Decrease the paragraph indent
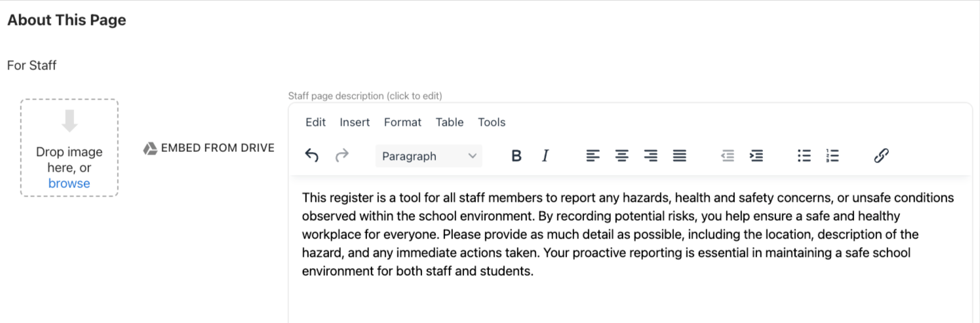This screenshot has height=323, width=980. point(727,156)
